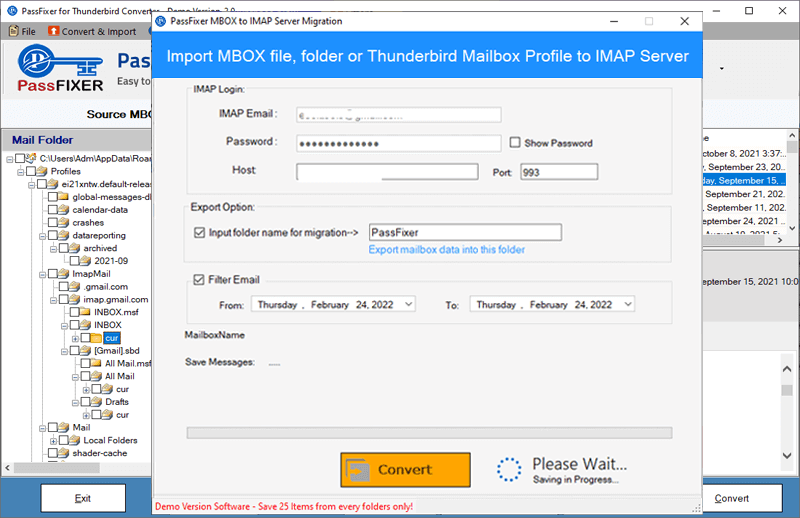Collapse the ImapMail tree node

pyautogui.click(x=43, y=275)
